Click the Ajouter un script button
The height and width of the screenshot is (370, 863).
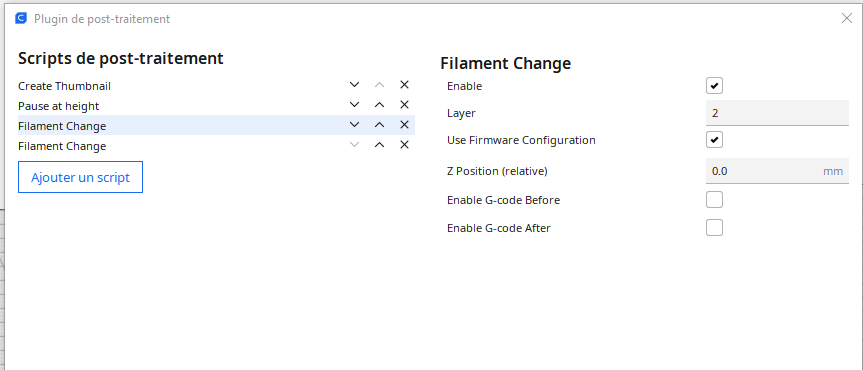[x=80, y=177]
